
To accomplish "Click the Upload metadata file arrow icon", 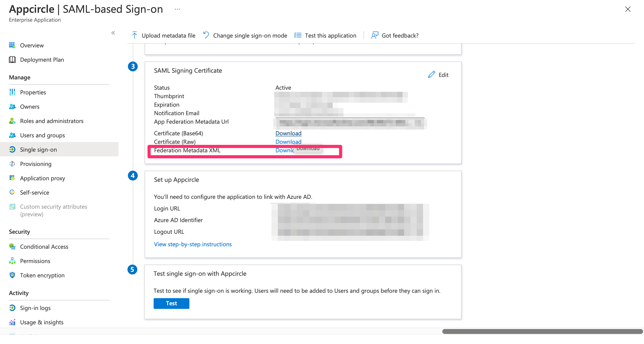I will pos(134,35).
